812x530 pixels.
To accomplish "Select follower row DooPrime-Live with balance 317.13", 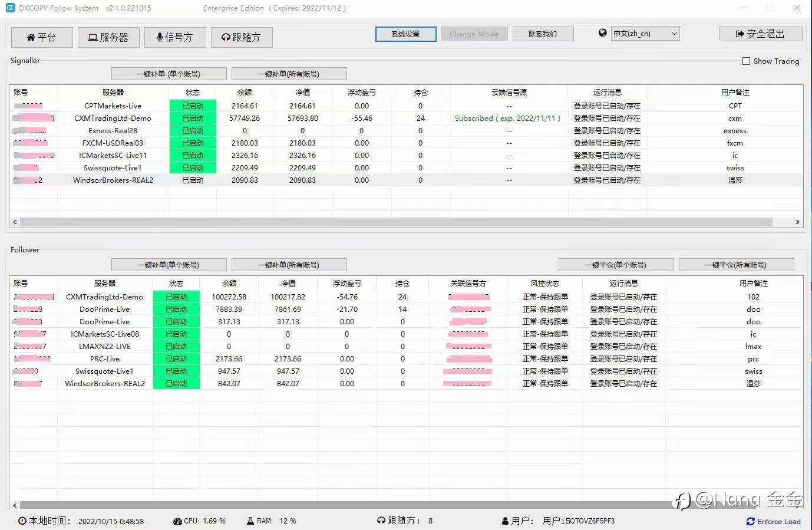I will pos(406,322).
